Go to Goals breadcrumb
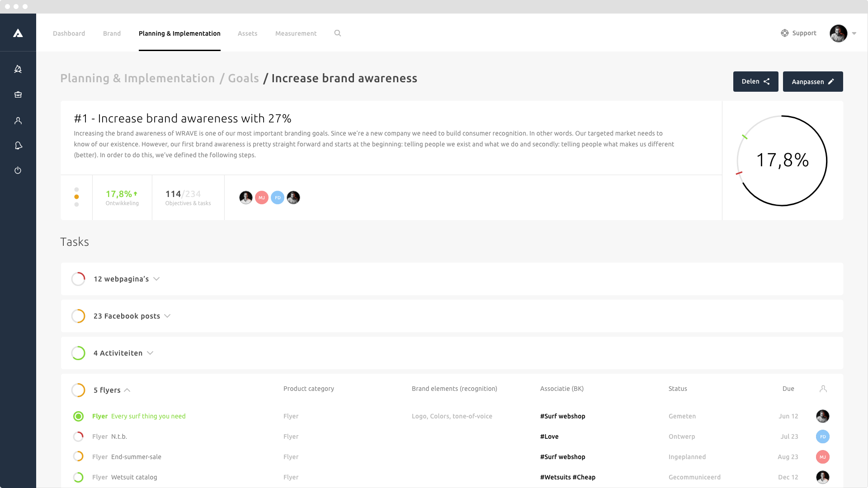 [x=243, y=78]
